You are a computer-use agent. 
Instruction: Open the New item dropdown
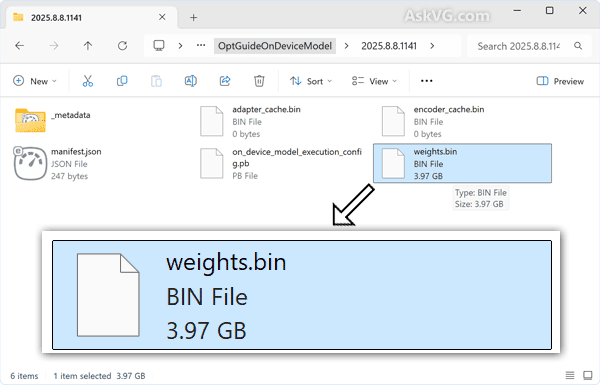pos(35,81)
